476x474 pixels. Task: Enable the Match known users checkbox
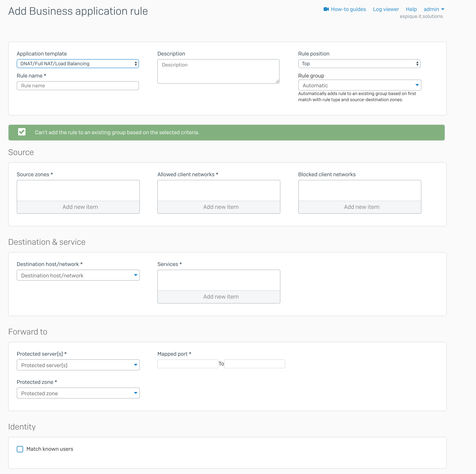20,449
